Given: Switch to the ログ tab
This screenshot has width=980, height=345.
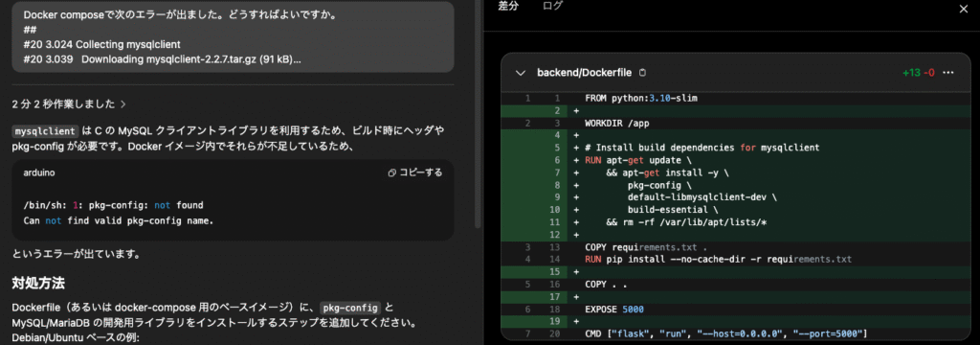Looking at the screenshot, I should point(552,7).
